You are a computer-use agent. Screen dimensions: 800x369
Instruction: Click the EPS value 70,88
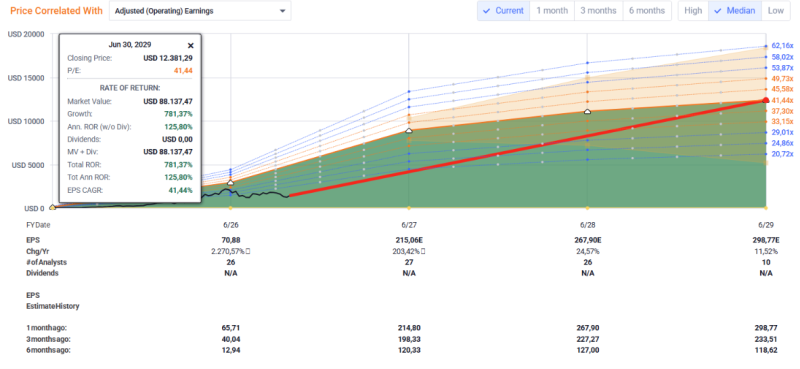(x=230, y=240)
